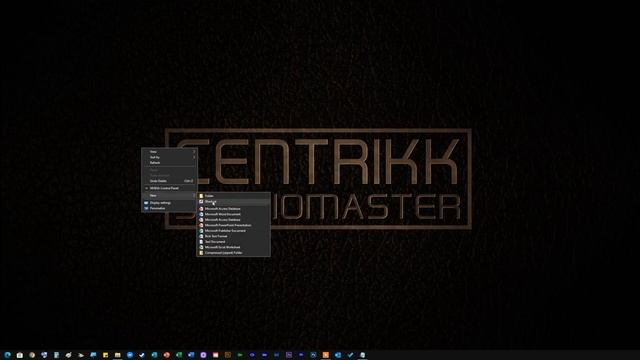640x360 pixels.
Task: Create a new Folder from the submenu
Action: tap(233, 196)
